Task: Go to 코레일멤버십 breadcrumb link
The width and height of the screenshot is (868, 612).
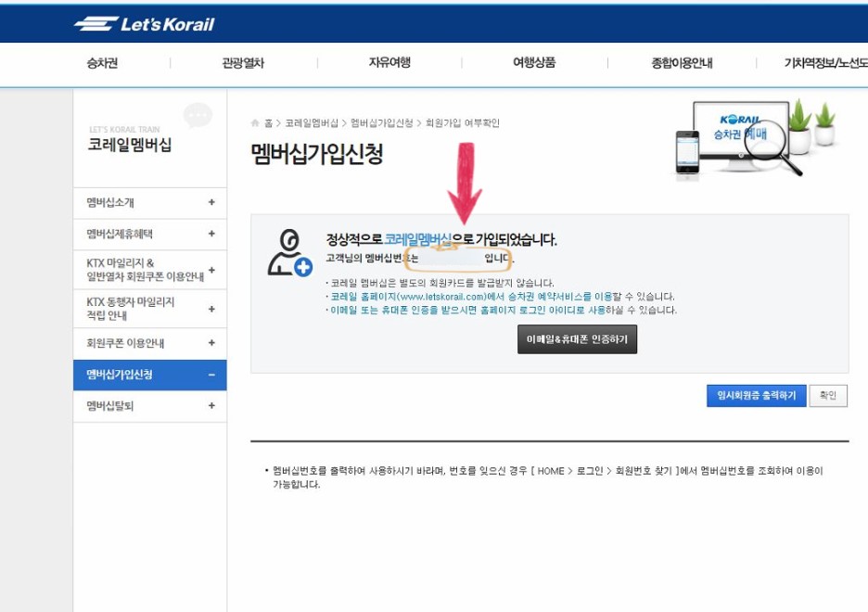Action: tap(311, 122)
